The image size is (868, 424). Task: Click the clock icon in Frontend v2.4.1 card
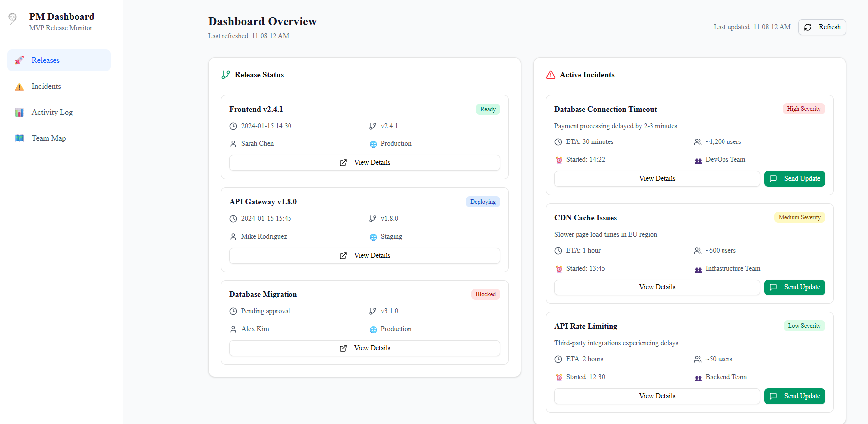(x=233, y=126)
